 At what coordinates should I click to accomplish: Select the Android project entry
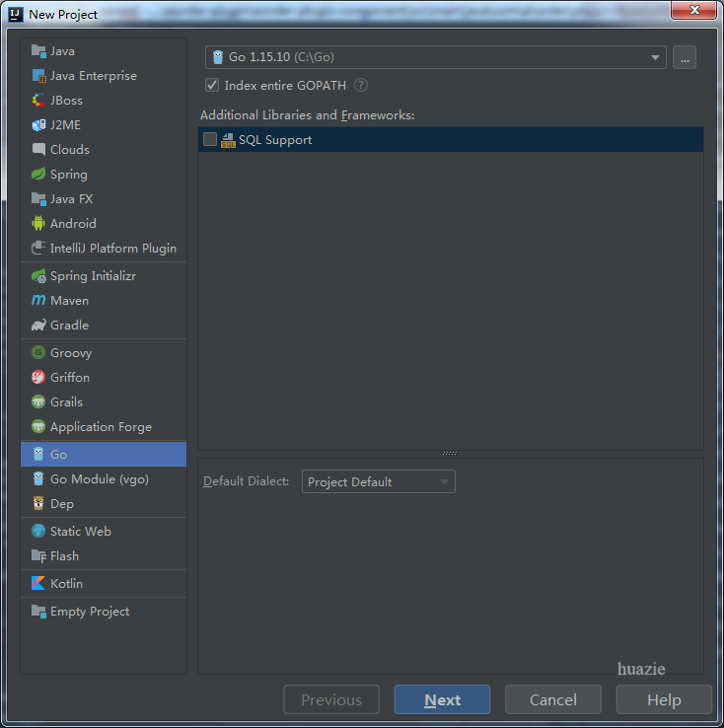(x=104, y=223)
